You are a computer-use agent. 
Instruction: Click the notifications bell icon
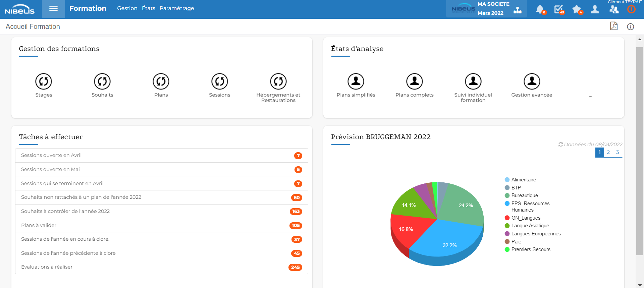click(540, 9)
